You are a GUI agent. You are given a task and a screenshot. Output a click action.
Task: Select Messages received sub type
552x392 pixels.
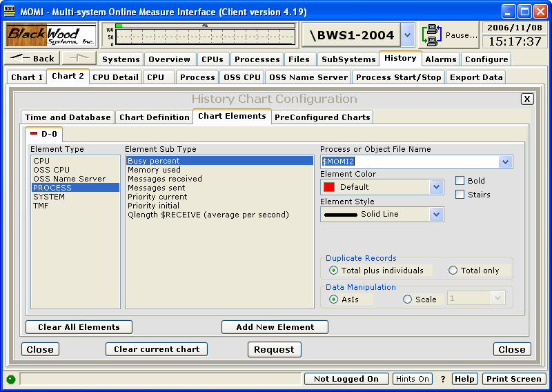pyautogui.click(x=219, y=179)
